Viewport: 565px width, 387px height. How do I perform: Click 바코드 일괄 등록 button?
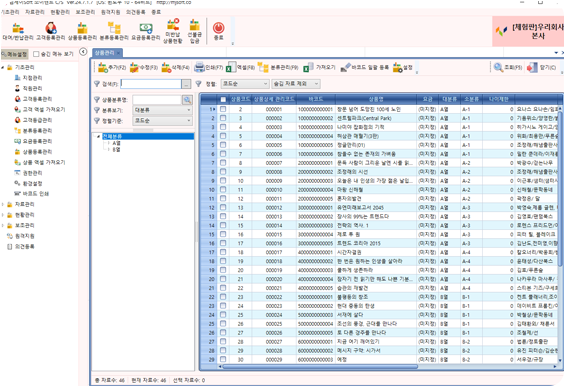[365, 67]
